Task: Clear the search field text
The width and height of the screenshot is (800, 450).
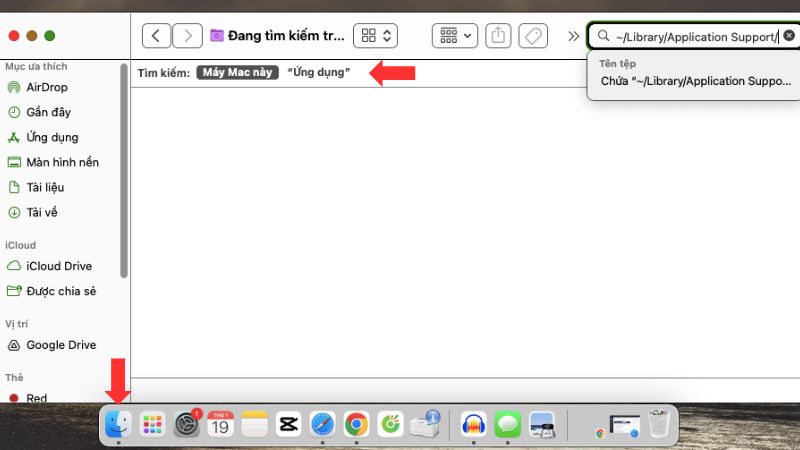Action: [x=789, y=36]
